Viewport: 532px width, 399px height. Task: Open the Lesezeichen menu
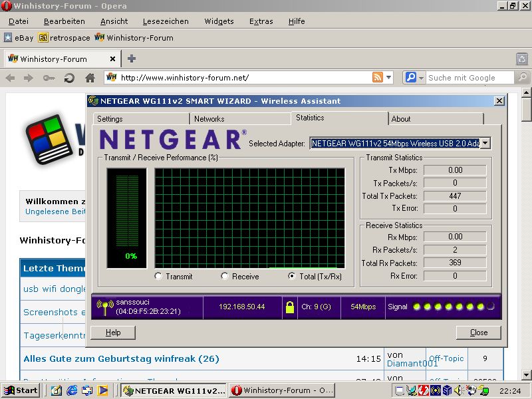coord(165,21)
